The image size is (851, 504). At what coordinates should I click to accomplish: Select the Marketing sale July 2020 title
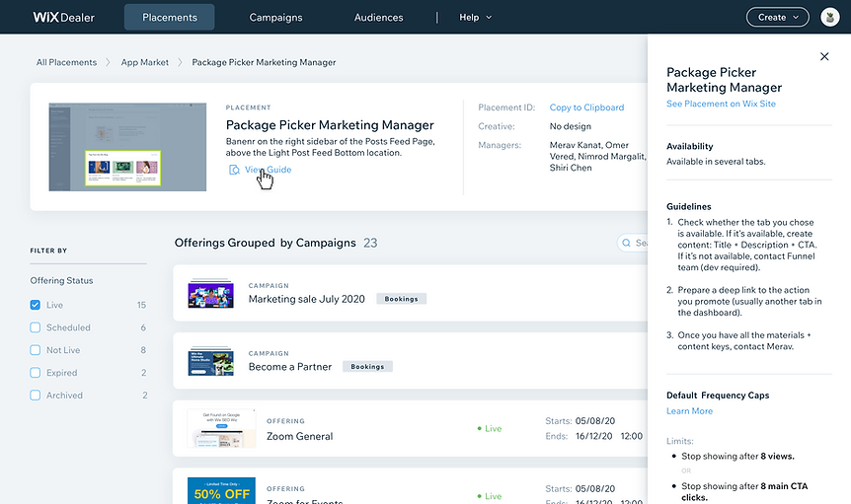pyautogui.click(x=307, y=299)
